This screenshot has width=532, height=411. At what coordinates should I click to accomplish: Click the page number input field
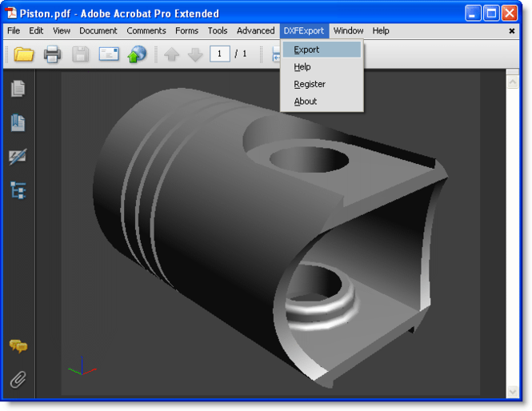pos(220,54)
